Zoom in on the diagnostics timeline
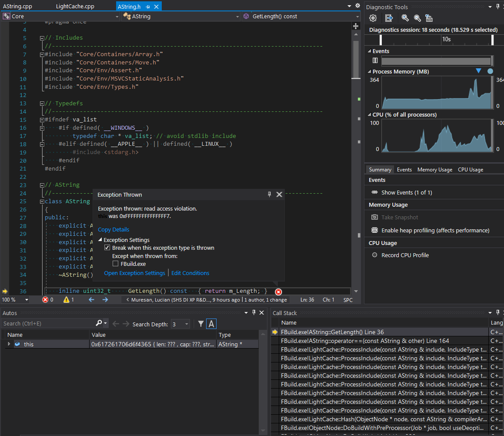This screenshot has height=436, width=504. coord(404,18)
